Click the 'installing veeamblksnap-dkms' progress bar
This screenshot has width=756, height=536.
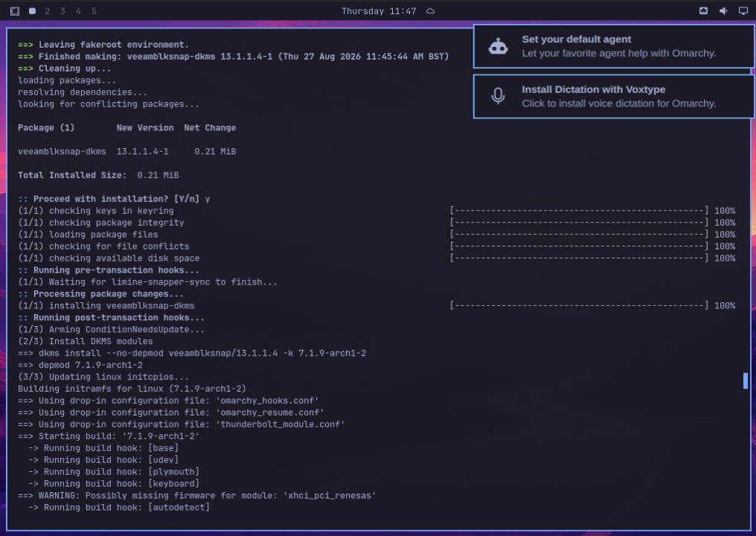[579, 305]
